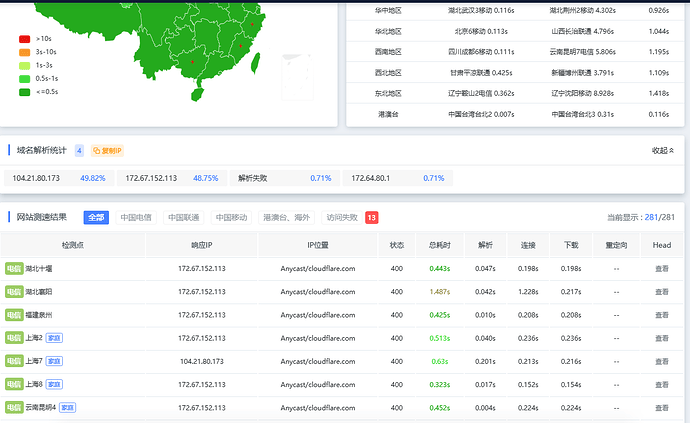Click the 家庭 tag beside 云南昆明4

(67, 408)
